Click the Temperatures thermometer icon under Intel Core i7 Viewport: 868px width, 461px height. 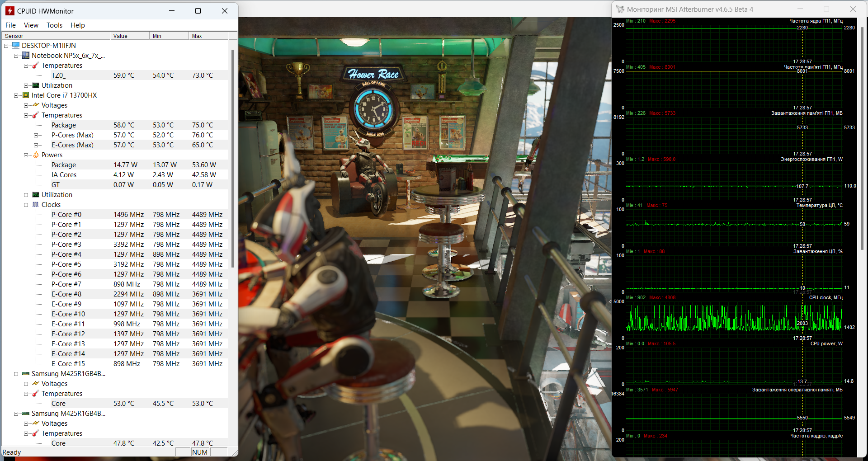coord(36,115)
